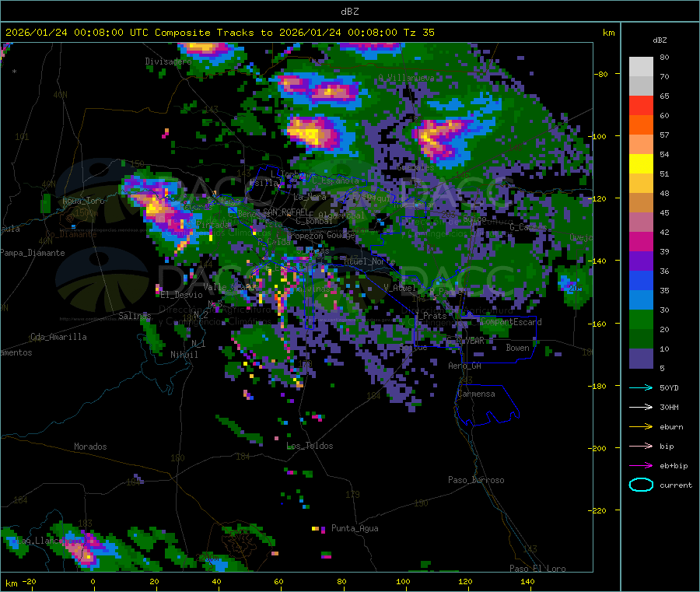Click the Morados location label
The image size is (700, 592).
tap(90, 447)
